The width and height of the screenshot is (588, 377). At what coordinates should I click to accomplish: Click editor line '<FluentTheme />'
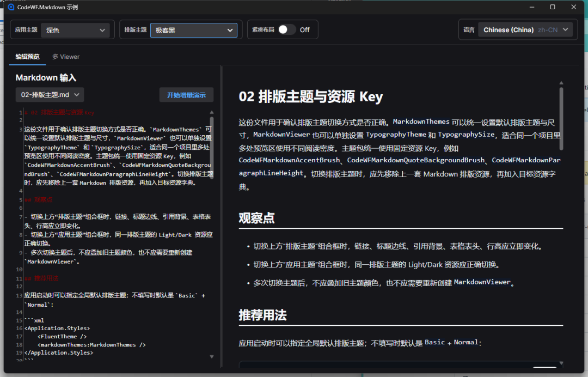(x=62, y=337)
